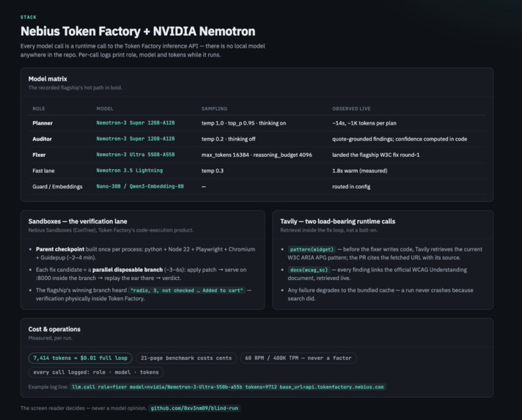Viewport: 522px width, 420px height.
Task: Click 'Nemotron-3 Super 120B-A12B' in the Auditor row
Action: pyautogui.click(x=136, y=139)
